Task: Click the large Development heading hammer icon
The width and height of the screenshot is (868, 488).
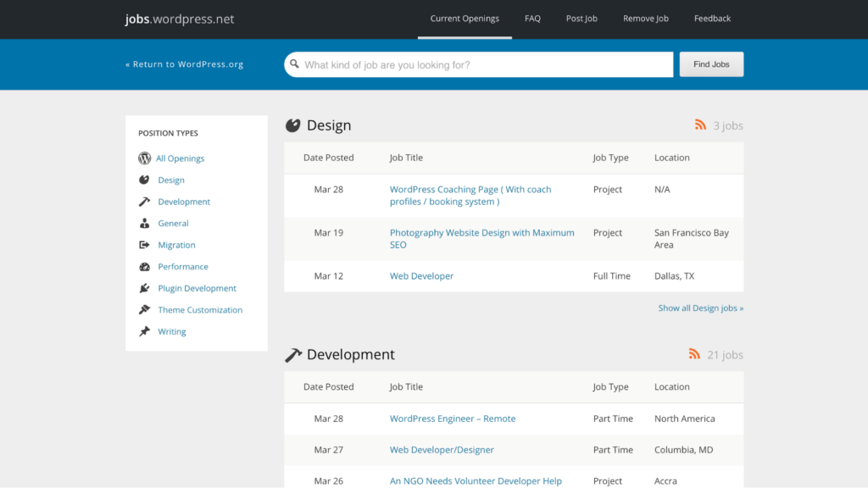Action: (293, 355)
